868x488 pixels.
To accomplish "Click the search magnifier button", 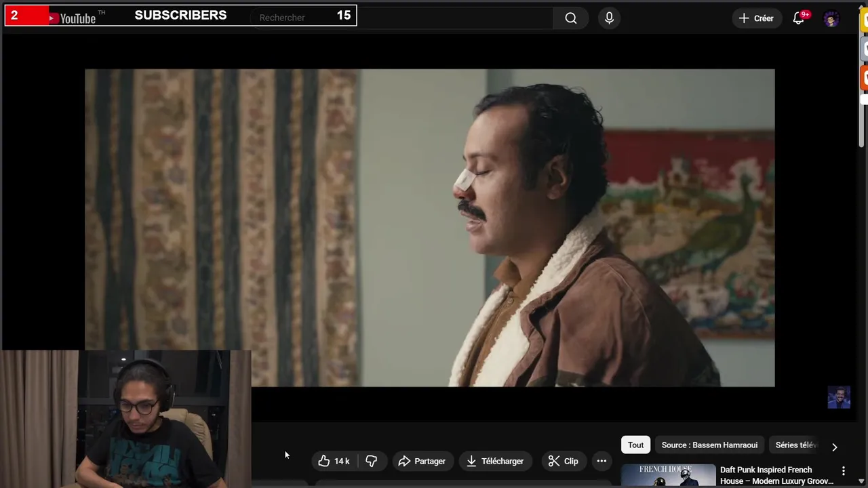I will pyautogui.click(x=571, y=18).
